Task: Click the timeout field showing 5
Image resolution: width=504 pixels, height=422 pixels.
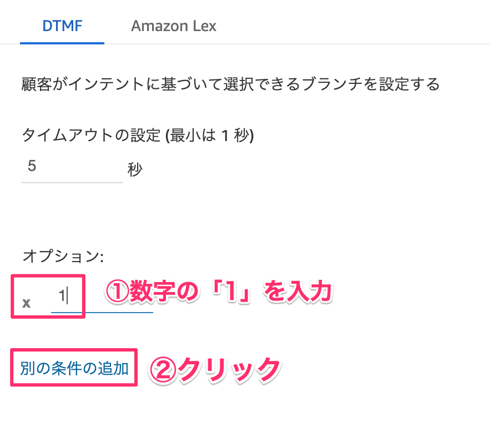Action: click(72, 167)
